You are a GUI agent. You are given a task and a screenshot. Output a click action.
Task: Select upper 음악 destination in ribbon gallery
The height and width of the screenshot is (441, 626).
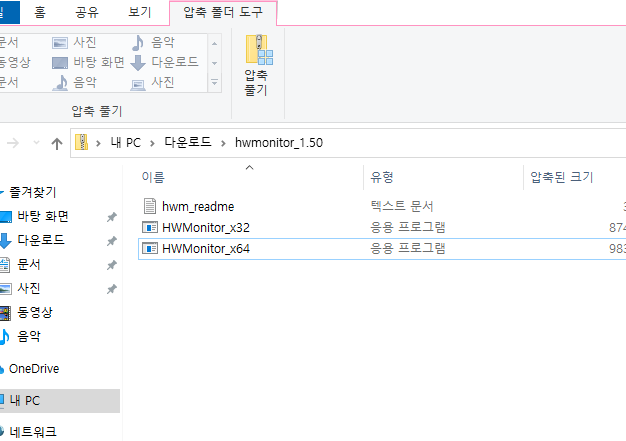click(x=153, y=42)
